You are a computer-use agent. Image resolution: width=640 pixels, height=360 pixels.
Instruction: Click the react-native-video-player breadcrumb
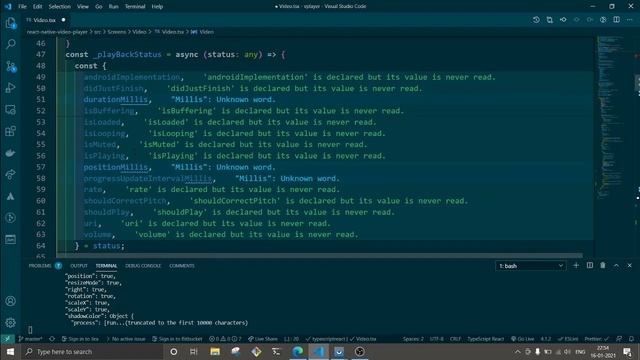click(x=57, y=32)
